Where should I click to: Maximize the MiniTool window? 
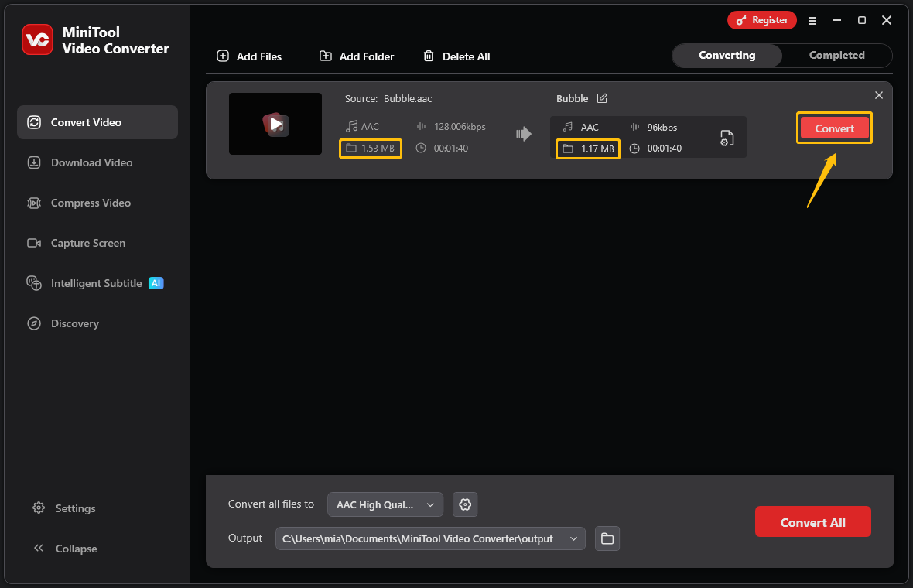[862, 20]
